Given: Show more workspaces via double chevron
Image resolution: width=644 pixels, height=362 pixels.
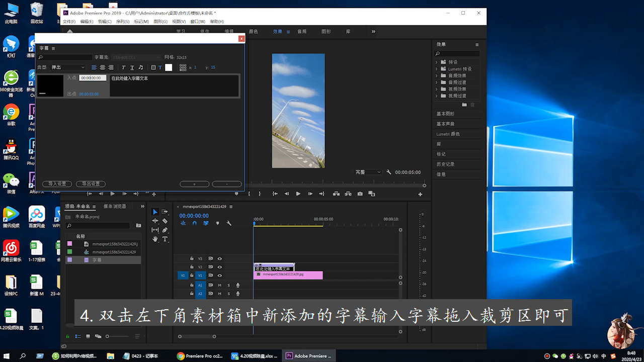Looking at the screenshot, I should pyautogui.click(x=373, y=31).
